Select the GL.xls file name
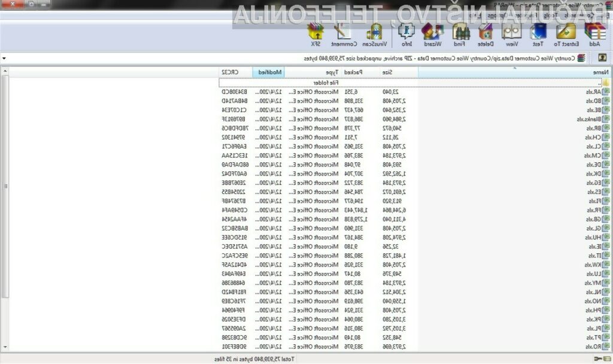This screenshot has width=613, height=364. (593, 228)
